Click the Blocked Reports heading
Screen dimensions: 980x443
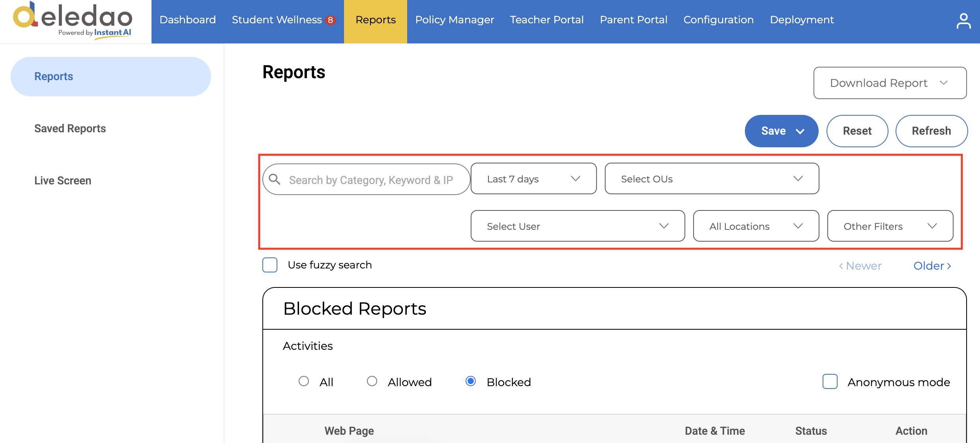coord(355,308)
